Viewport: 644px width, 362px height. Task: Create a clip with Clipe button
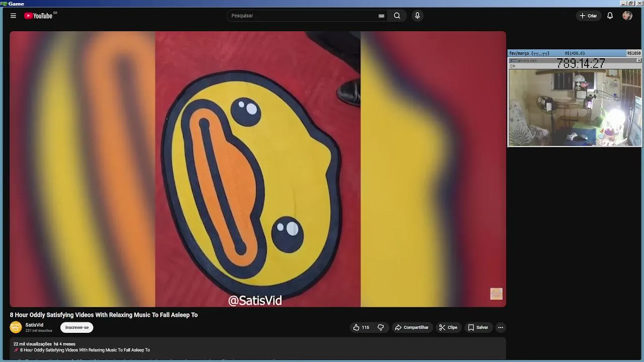point(448,327)
